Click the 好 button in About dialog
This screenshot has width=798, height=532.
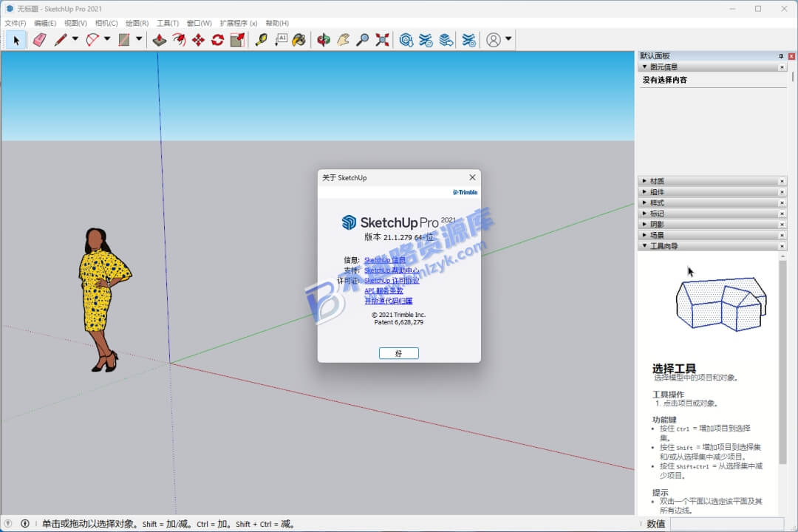(x=398, y=353)
